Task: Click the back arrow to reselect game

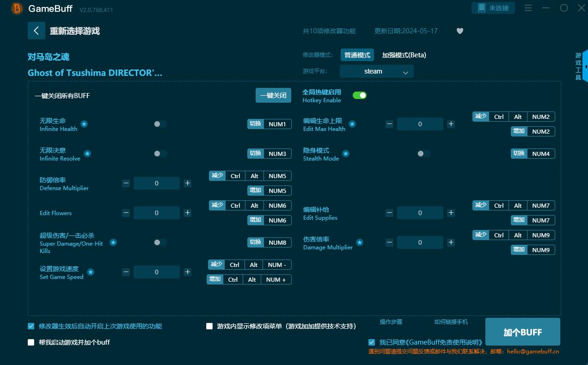Action: point(37,31)
